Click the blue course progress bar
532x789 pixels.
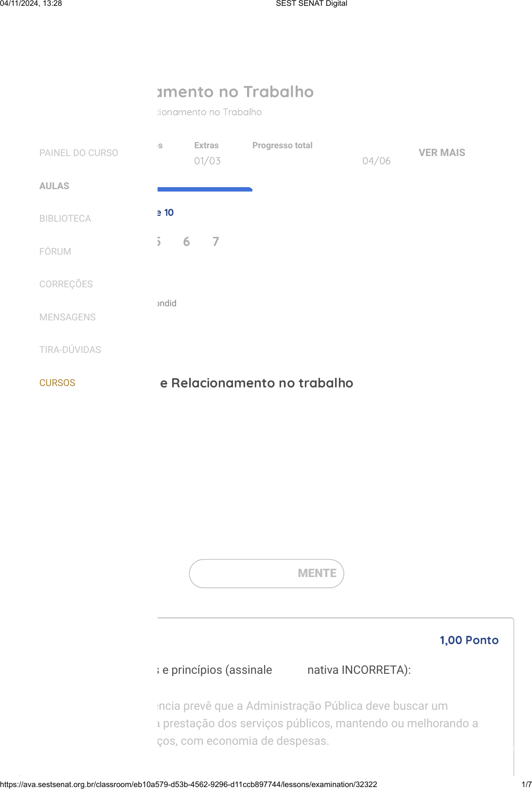205,189
